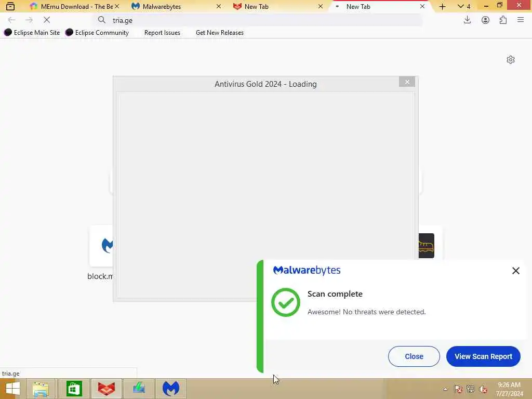Open Windows Store from taskbar
Screen dimensions: 532x399
coord(74,389)
